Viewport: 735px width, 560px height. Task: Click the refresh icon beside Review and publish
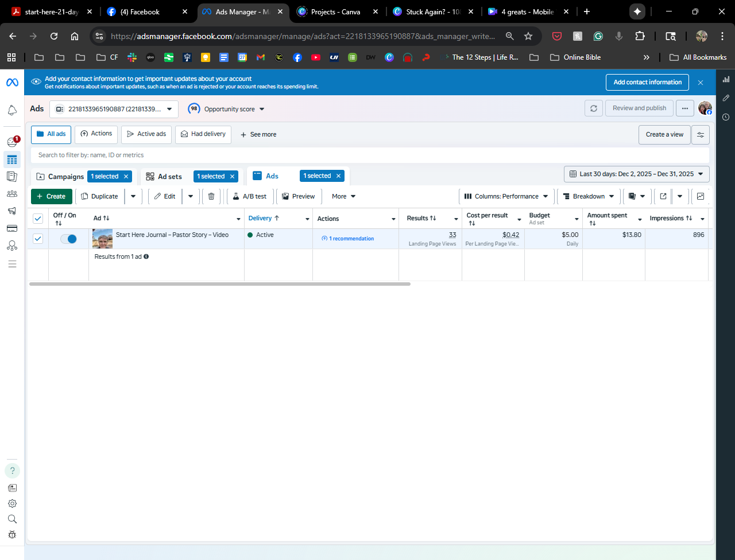point(593,108)
